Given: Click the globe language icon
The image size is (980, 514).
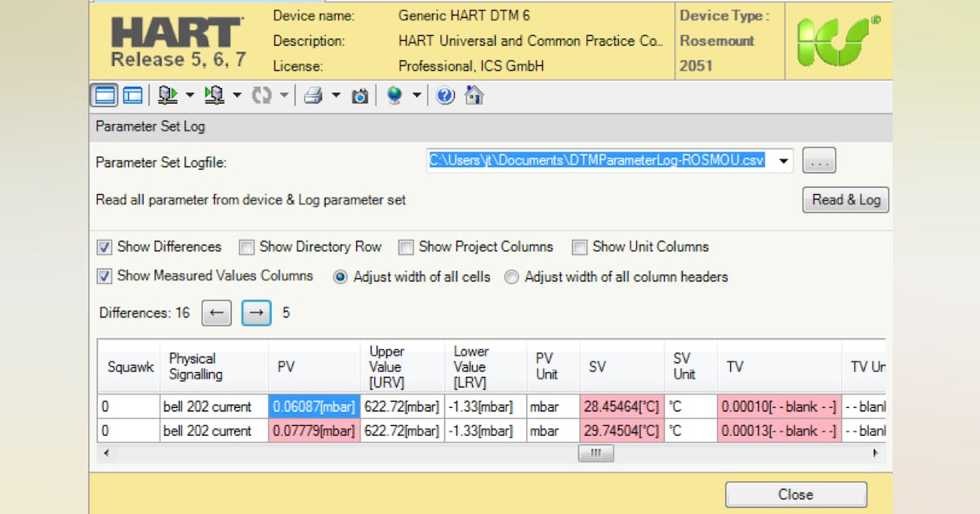Looking at the screenshot, I should coord(396,95).
